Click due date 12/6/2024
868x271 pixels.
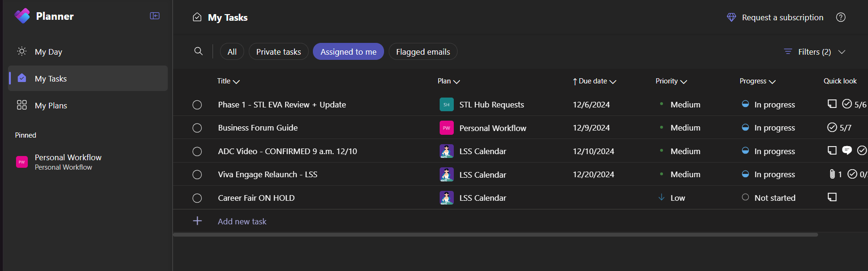pyautogui.click(x=591, y=105)
